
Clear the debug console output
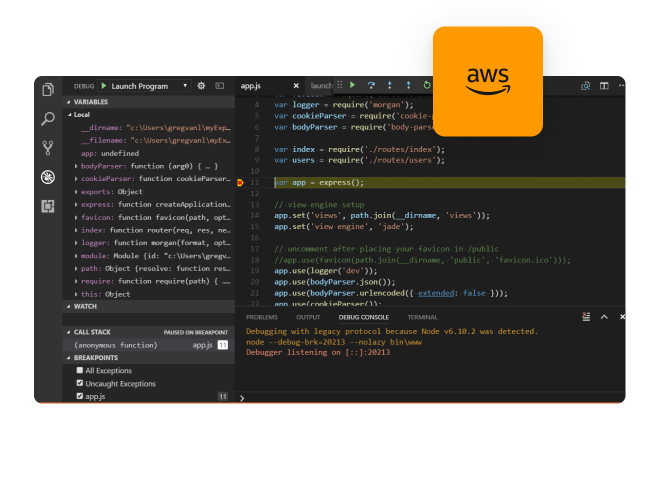coord(586,316)
